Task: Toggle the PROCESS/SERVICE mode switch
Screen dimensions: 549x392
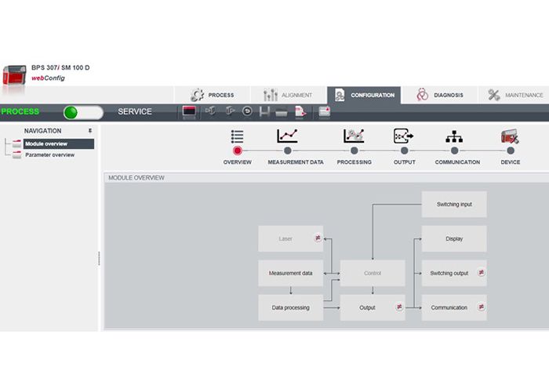Action: point(83,112)
